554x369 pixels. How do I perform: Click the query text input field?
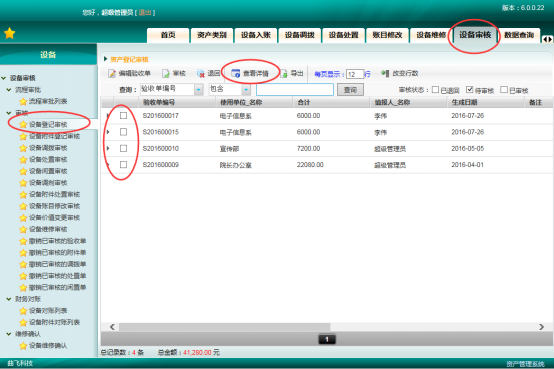tap(295, 90)
